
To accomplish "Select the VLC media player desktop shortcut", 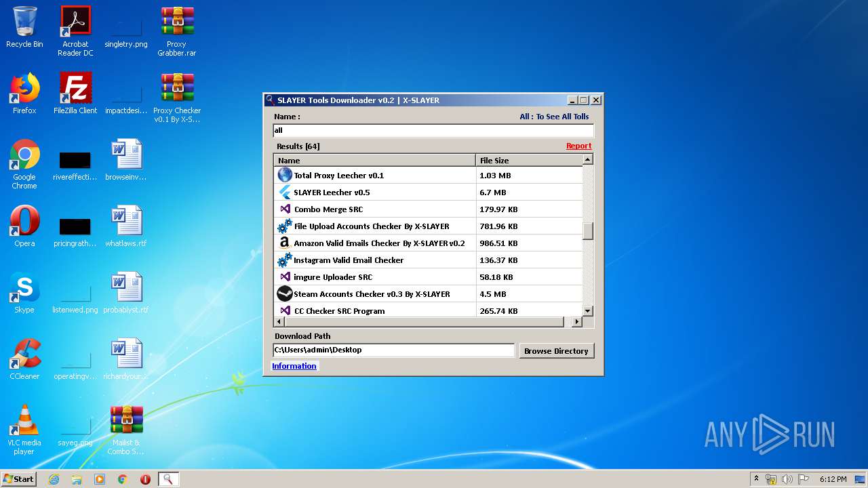I will [24, 430].
